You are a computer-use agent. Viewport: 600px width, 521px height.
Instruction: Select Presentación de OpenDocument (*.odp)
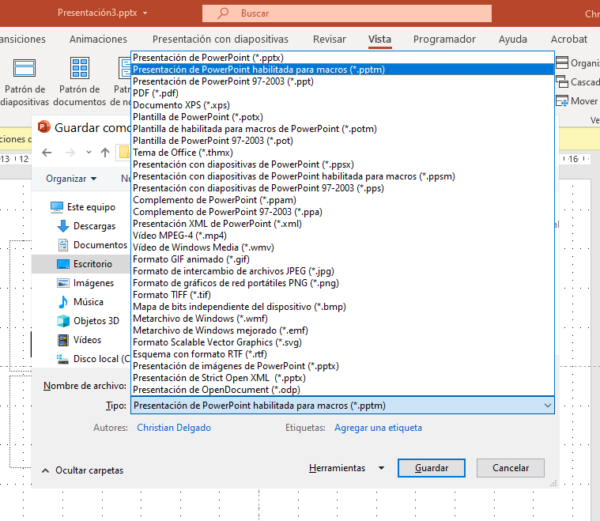342,390
